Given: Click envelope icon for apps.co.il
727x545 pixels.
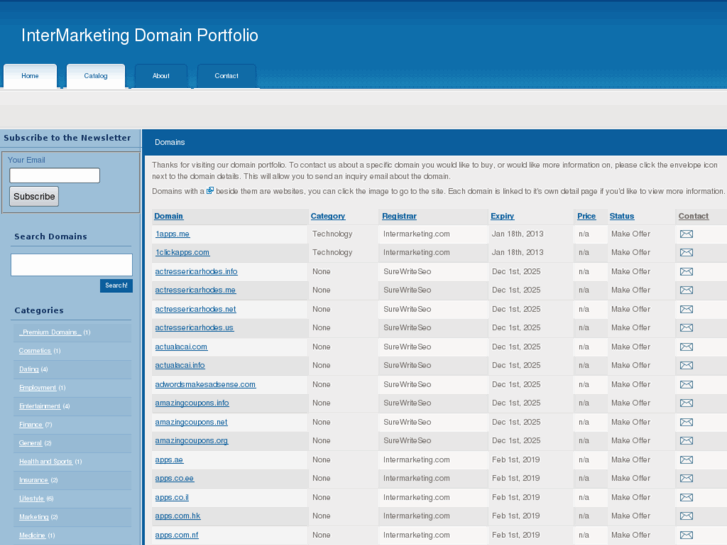Looking at the screenshot, I should coord(686,497).
